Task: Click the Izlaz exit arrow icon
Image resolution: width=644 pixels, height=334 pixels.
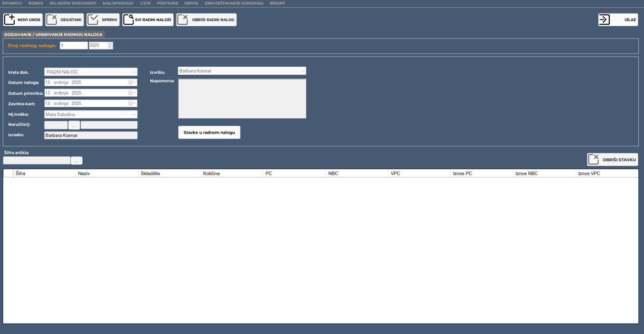Action: [x=605, y=20]
